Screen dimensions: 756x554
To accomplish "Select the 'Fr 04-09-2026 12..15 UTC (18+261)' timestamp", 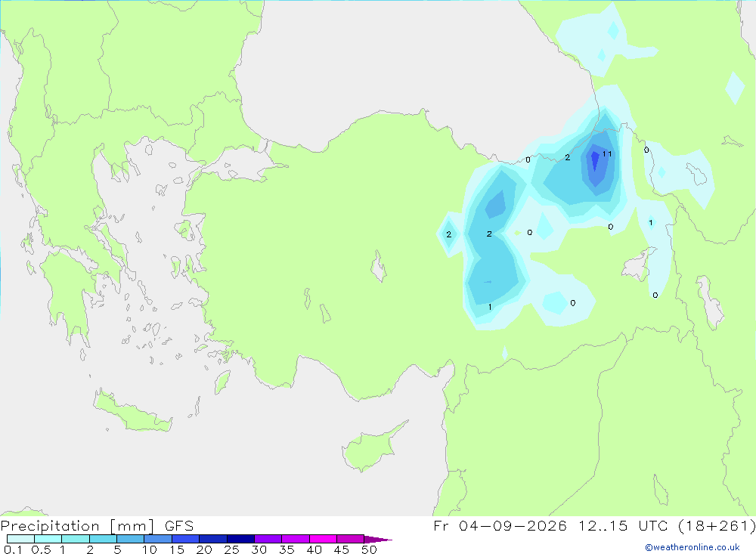I will coord(594,525).
